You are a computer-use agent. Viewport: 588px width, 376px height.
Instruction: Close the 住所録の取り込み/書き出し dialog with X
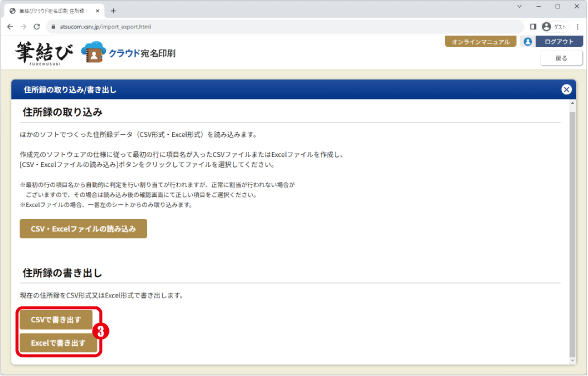tap(566, 89)
